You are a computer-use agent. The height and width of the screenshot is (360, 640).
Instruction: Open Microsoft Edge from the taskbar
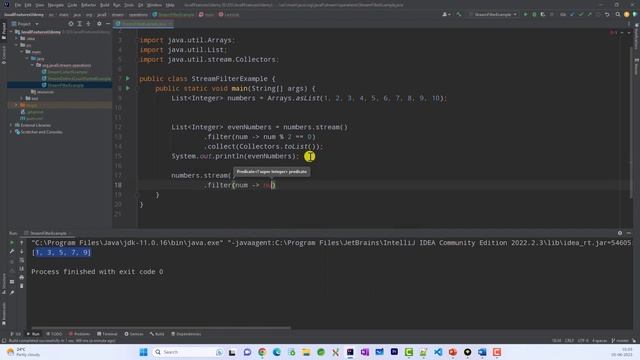tap(277, 352)
